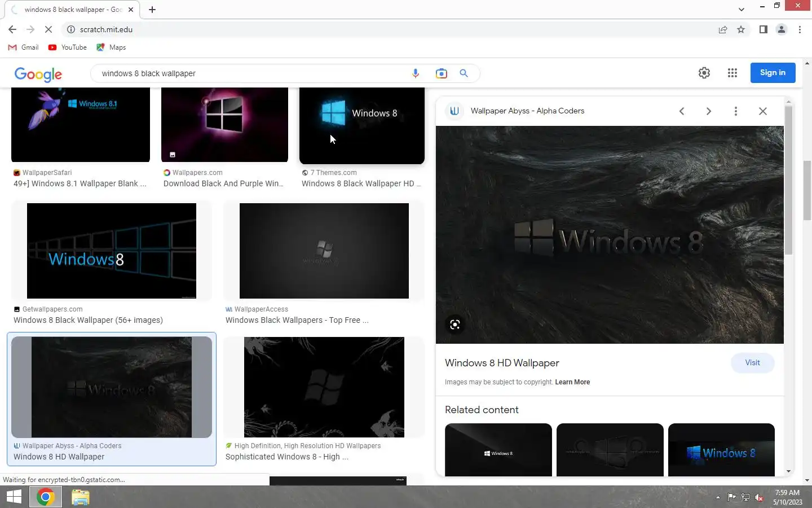
Task: Open the Windows Start button
Action: click(x=14, y=497)
